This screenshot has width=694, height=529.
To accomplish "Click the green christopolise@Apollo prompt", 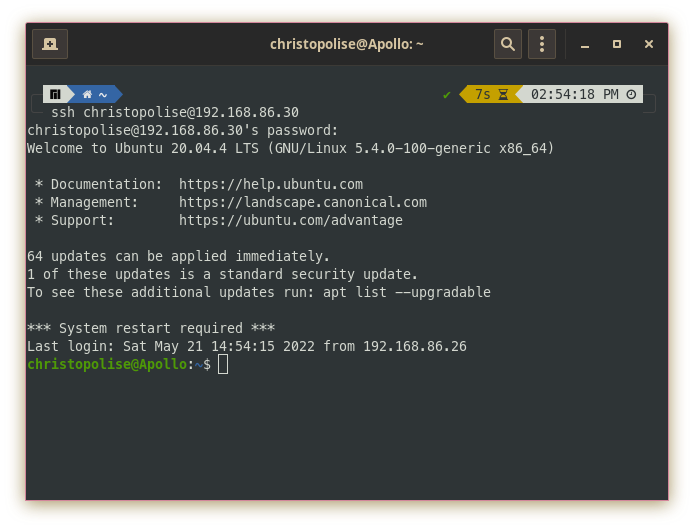I will (107, 364).
